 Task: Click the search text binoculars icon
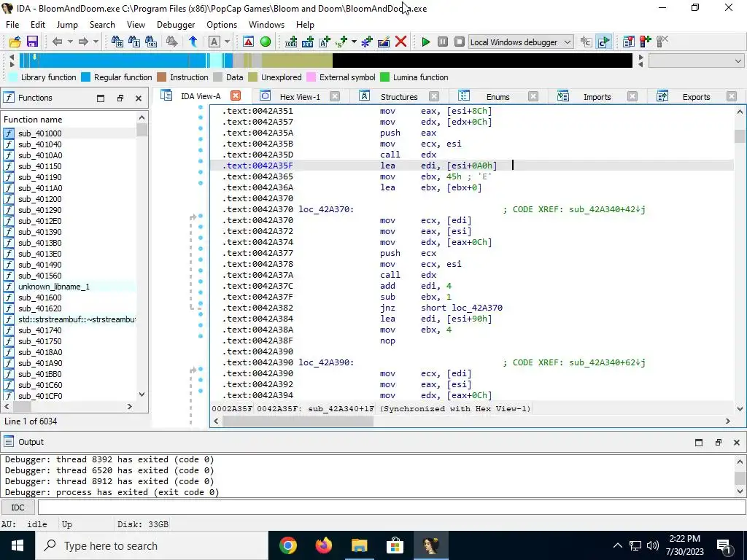pos(134,42)
